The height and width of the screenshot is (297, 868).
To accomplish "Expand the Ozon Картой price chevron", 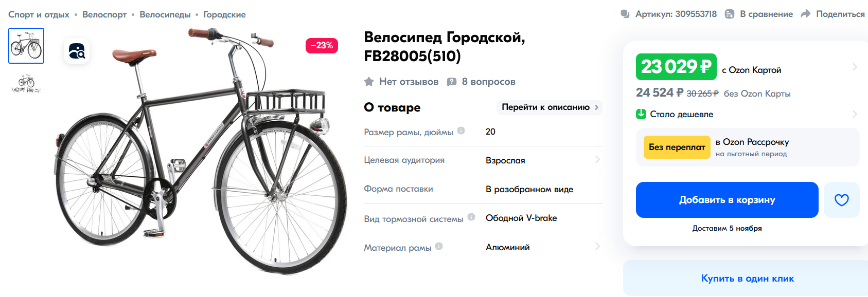I will click(x=854, y=67).
